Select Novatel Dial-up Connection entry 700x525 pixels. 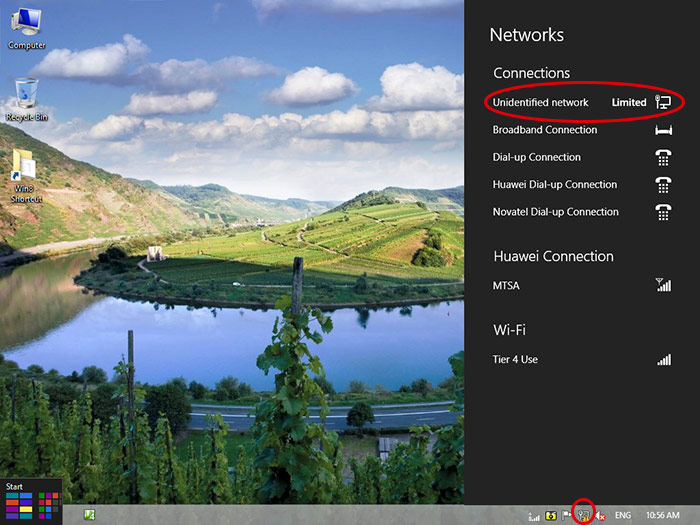[x=582, y=212]
